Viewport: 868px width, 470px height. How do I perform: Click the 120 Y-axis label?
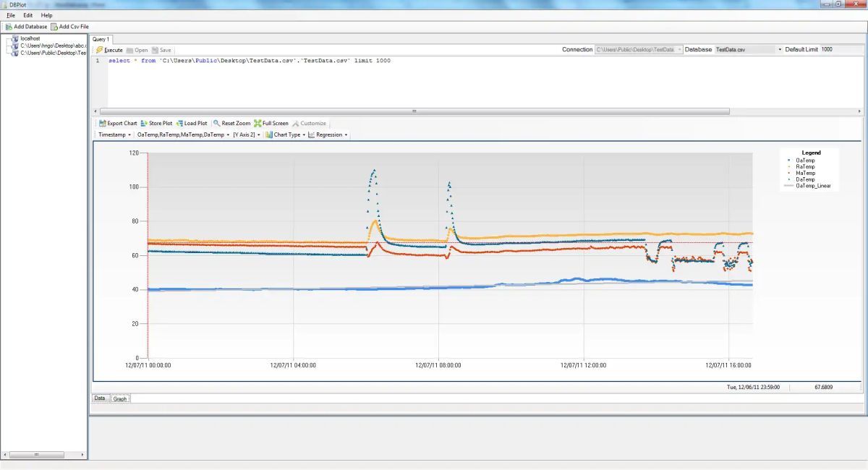pos(133,153)
